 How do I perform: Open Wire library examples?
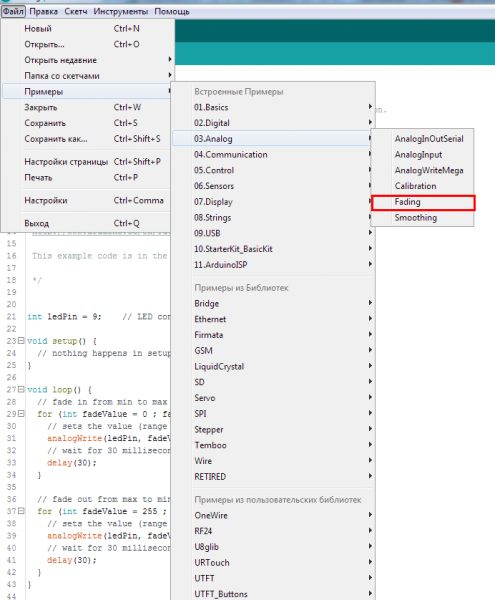(273, 461)
